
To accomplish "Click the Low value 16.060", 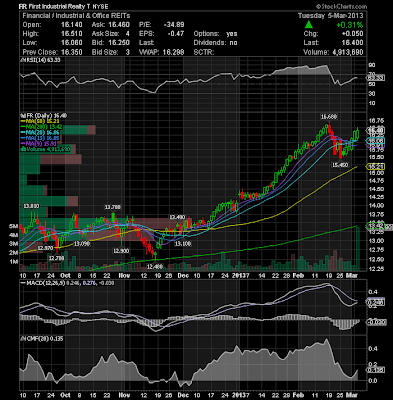I will coord(72,43).
